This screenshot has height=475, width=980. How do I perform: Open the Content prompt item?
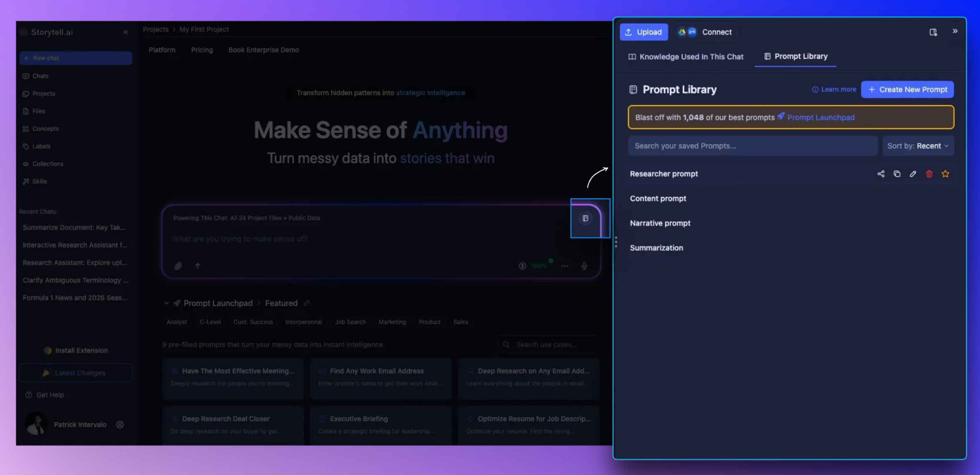tap(658, 199)
